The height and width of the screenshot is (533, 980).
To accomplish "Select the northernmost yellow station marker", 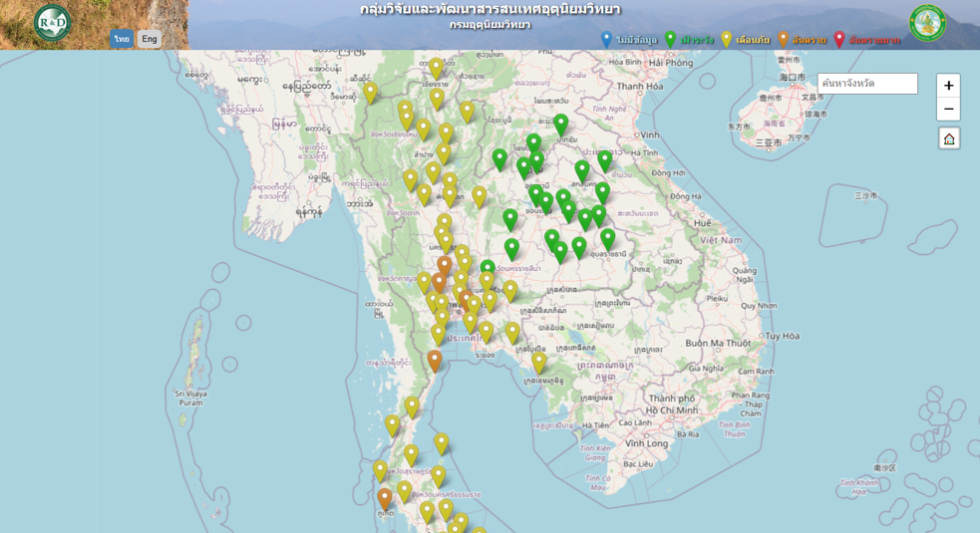I will pyautogui.click(x=436, y=67).
